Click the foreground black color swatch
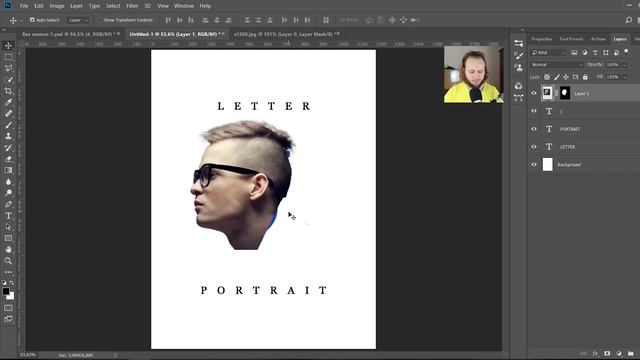Screen dimensions: 640x360 coord(5,291)
